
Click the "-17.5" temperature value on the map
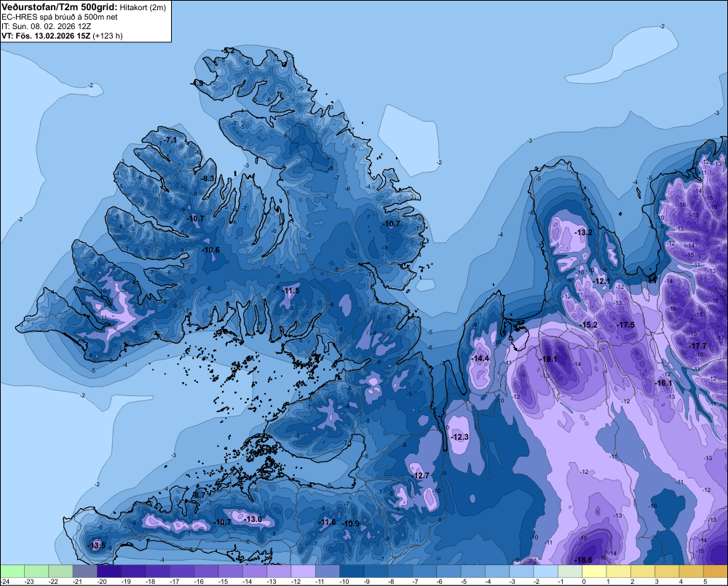(625, 325)
